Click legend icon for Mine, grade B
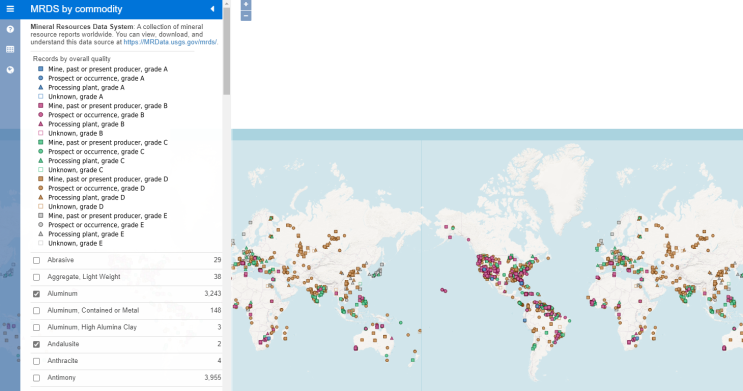The width and height of the screenshot is (743, 391). [41, 106]
